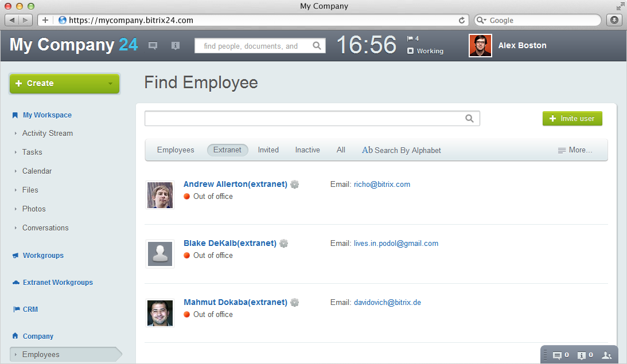Select Employees under Company
Viewport: 627px width, 364px height.
click(x=65, y=354)
